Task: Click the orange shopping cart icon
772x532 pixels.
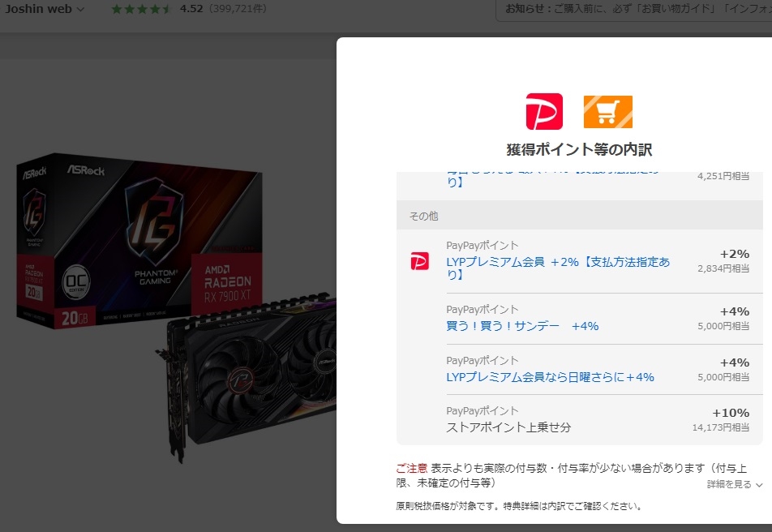Action: (x=607, y=112)
